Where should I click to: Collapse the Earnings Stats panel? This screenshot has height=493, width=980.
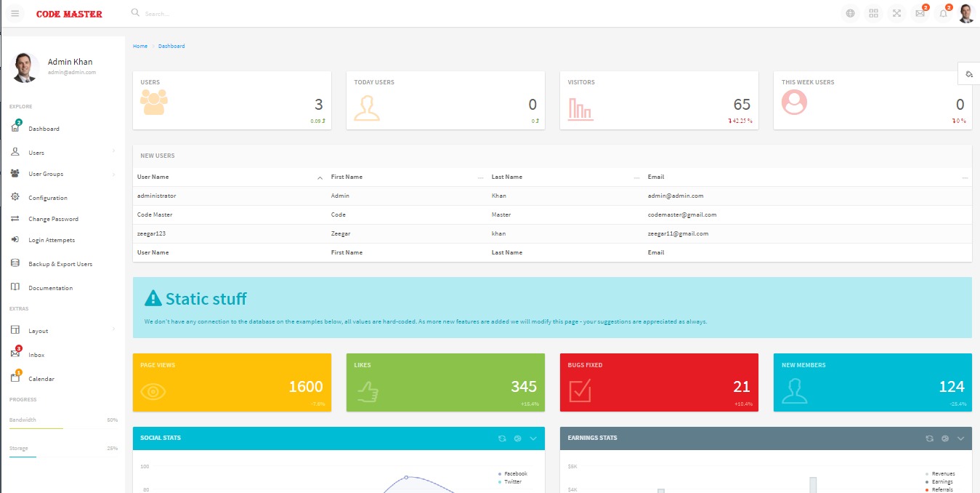pyautogui.click(x=960, y=438)
